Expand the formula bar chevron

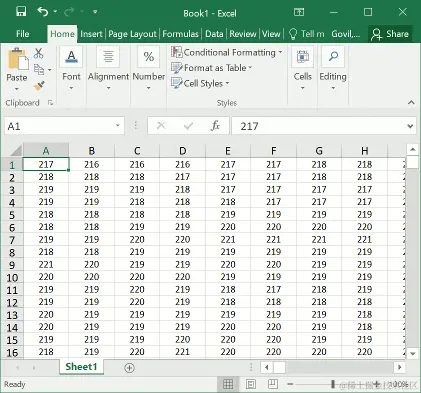410,126
